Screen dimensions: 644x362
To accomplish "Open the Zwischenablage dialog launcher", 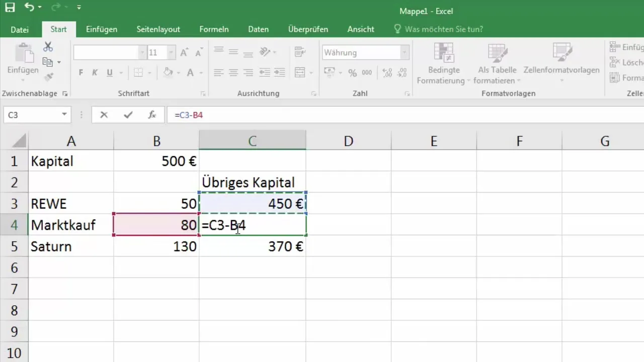I will pos(65,94).
